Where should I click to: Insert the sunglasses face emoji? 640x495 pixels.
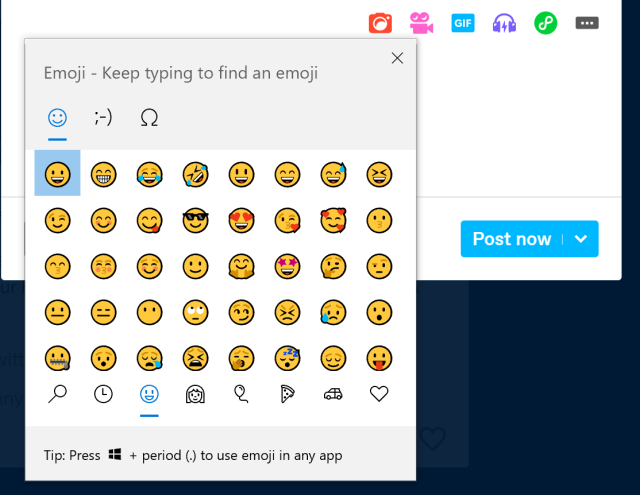195,219
